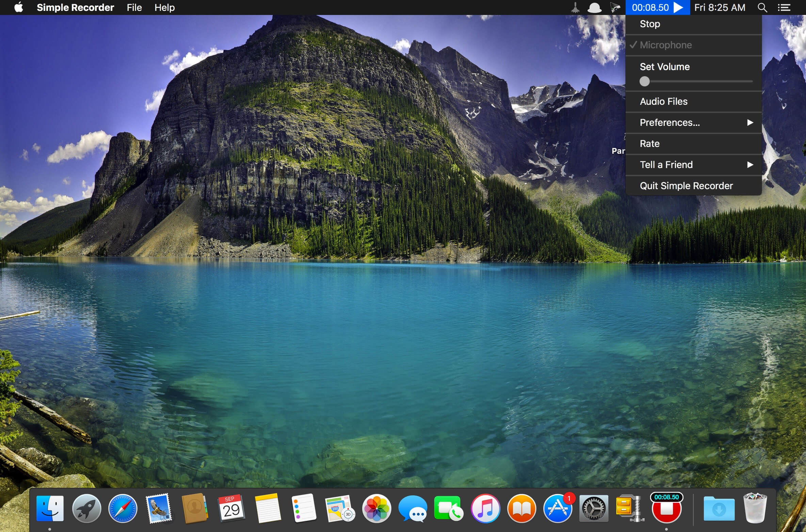Click the Spotlight search magnifier icon
Screen dimensions: 806x532
(x=762, y=7)
